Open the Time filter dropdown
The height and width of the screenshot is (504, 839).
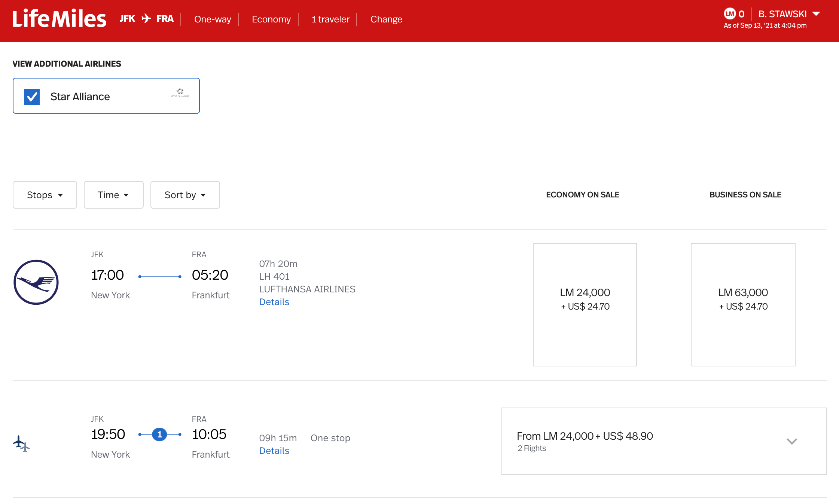click(114, 195)
